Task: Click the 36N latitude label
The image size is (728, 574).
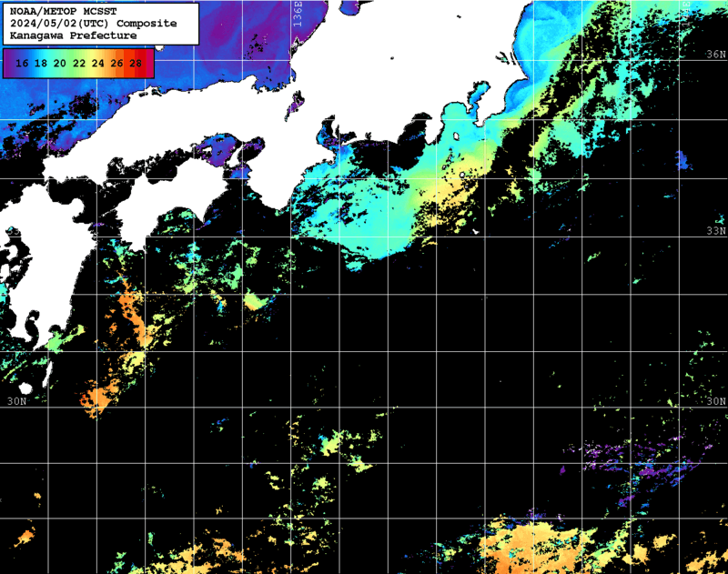Action: click(716, 55)
